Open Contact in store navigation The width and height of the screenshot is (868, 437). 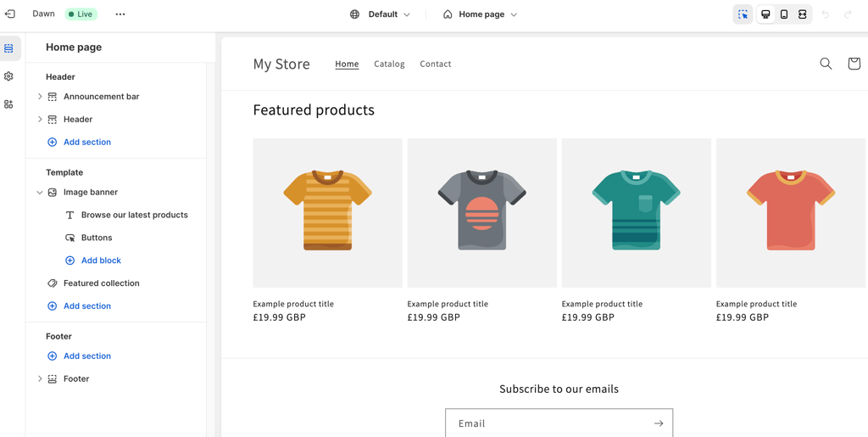pos(435,64)
